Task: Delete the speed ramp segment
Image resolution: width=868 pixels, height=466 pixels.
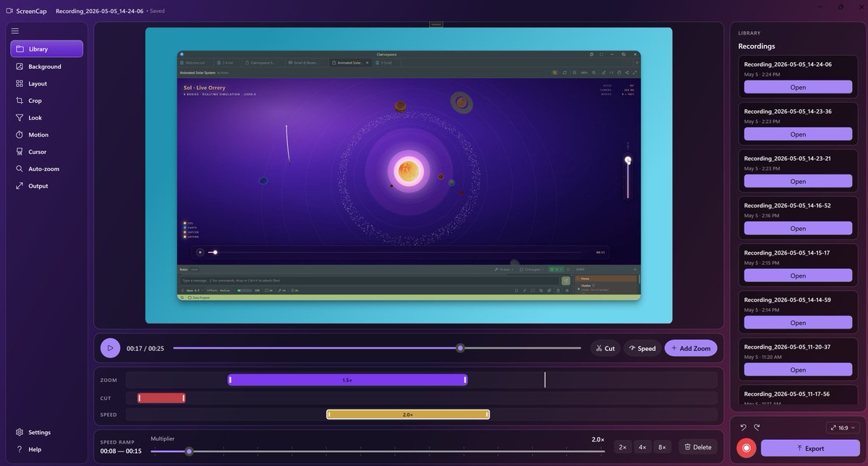Action: coord(698,447)
